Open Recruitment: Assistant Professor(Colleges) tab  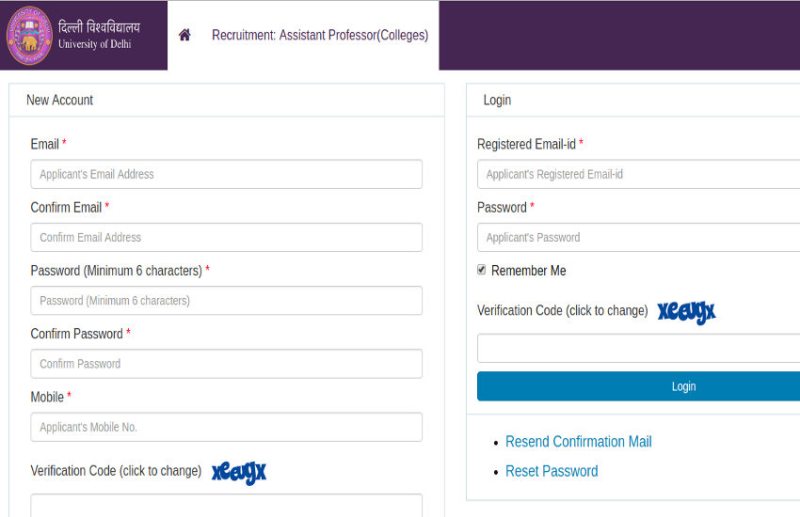pos(319,35)
